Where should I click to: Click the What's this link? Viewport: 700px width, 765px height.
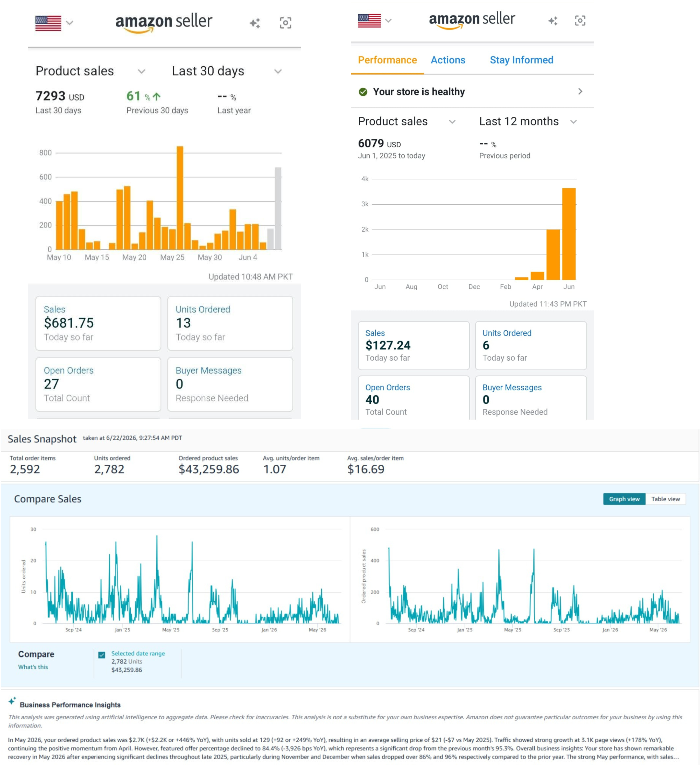33,667
